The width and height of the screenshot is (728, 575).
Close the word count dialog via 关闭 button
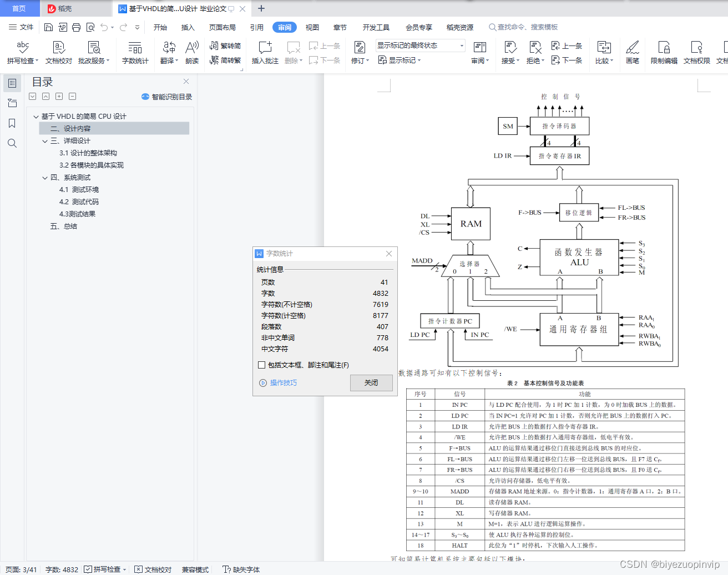coord(371,382)
